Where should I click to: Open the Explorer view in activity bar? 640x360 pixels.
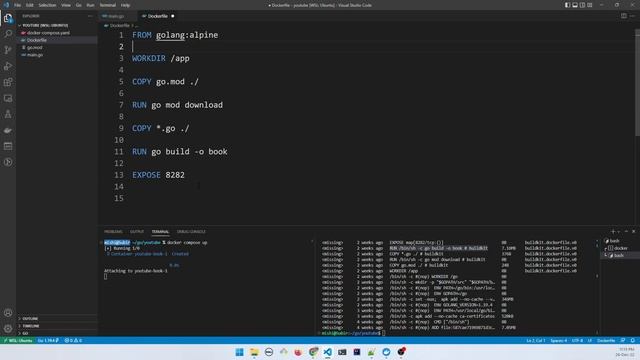click(x=8, y=18)
